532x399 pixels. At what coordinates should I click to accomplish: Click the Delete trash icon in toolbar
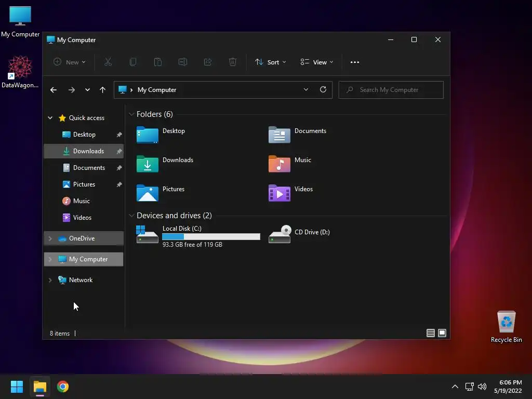233,62
